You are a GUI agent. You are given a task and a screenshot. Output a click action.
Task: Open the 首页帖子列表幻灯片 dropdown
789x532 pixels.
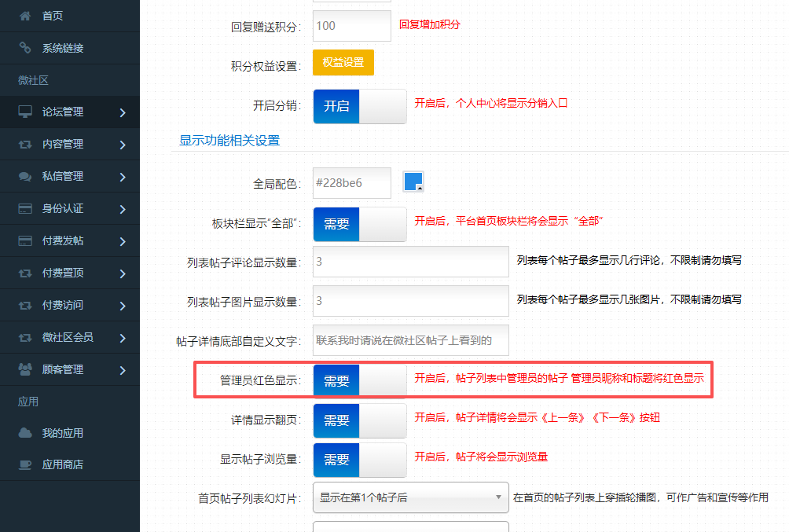410,497
